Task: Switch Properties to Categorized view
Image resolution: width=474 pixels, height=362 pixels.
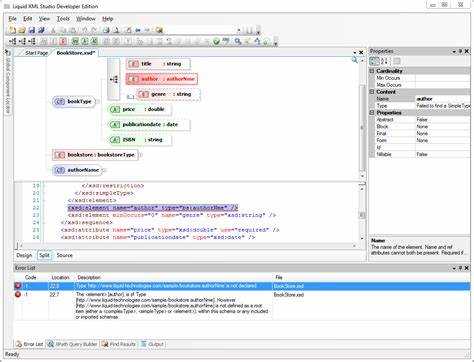Action: 374,61
